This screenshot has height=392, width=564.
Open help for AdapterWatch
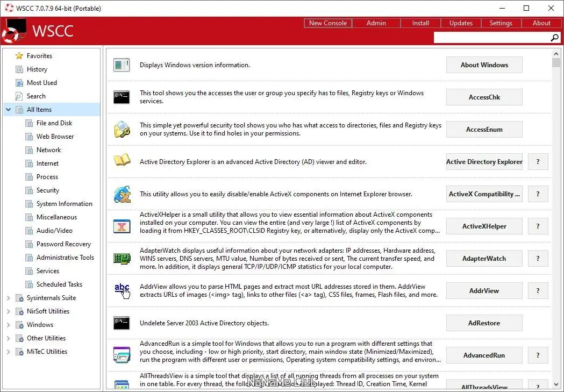(x=538, y=259)
